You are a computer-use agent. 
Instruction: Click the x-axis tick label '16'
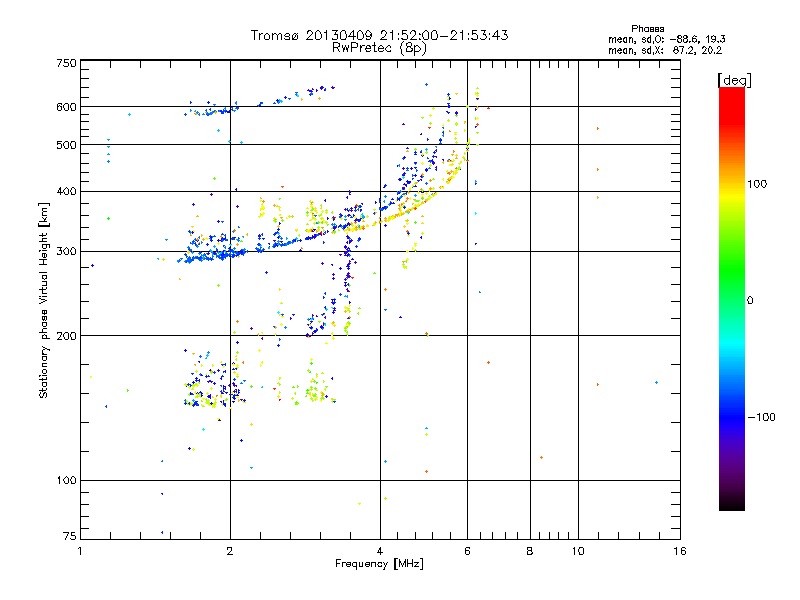click(x=680, y=551)
